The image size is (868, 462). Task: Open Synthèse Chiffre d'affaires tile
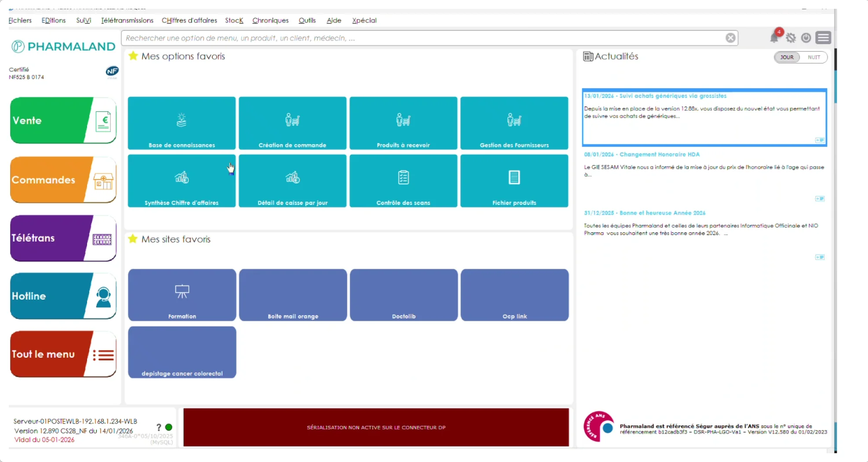(182, 181)
